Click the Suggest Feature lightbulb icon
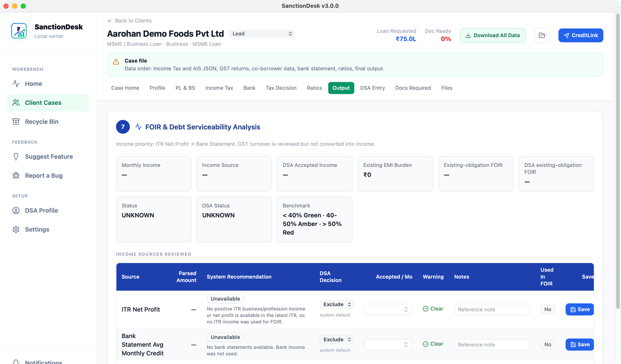The height and width of the screenshot is (364, 621). [16, 156]
